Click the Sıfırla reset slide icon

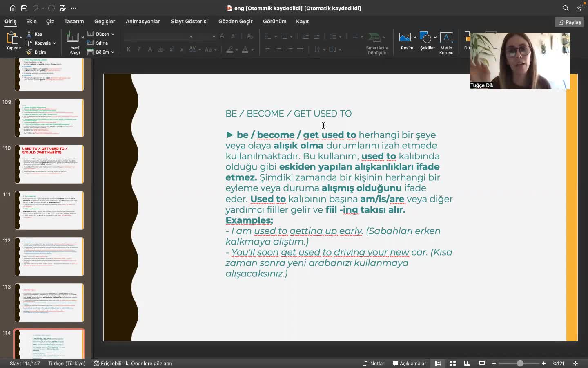91,43
